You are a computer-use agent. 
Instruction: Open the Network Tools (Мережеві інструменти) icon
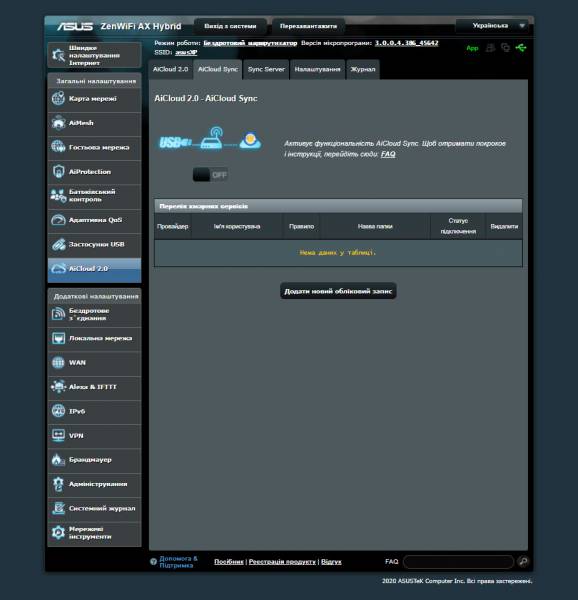[58, 533]
